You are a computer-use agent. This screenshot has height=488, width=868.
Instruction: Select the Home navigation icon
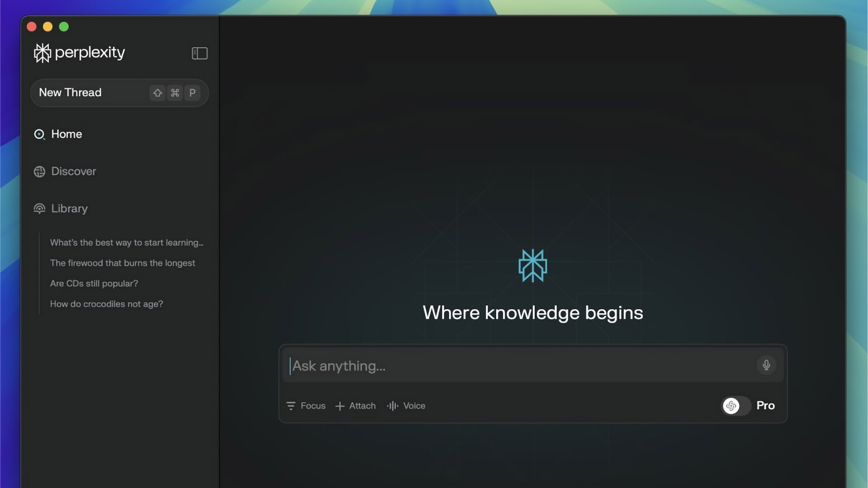pos(39,134)
